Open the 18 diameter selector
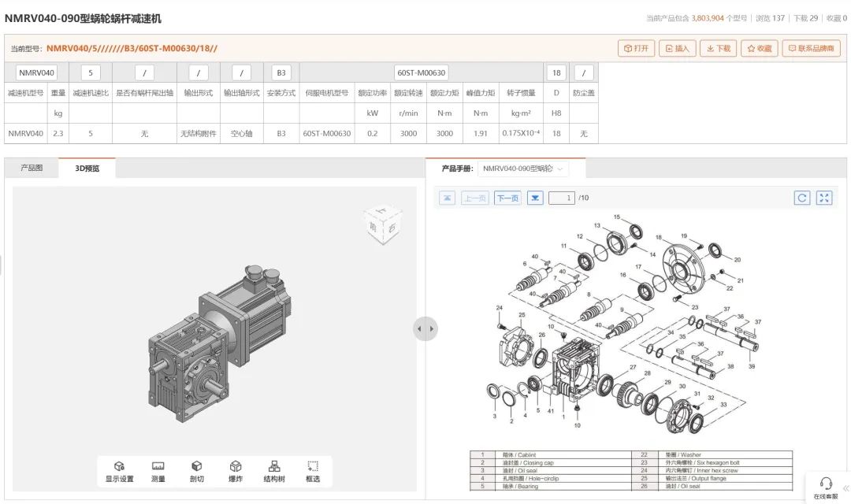This screenshot has height=504, width=851. coord(556,72)
